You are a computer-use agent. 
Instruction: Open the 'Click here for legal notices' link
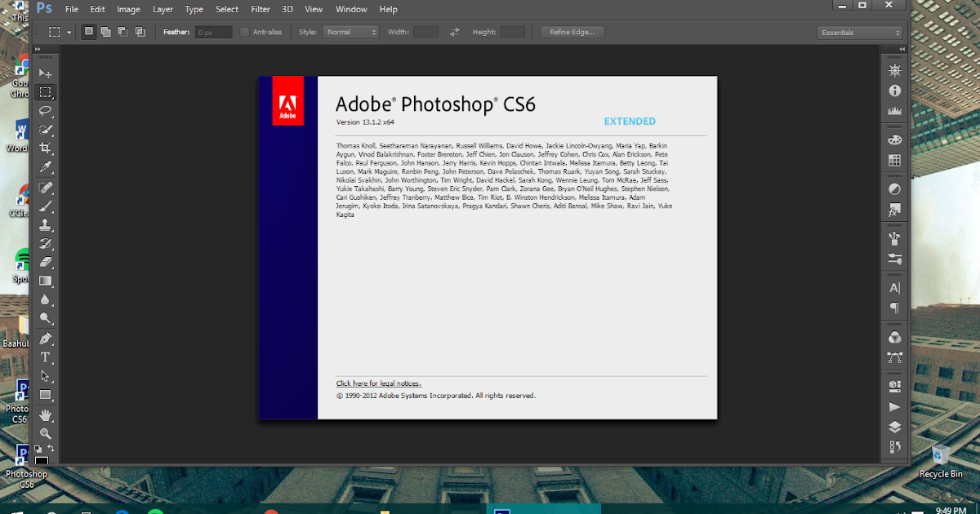pyautogui.click(x=379, y=383)
